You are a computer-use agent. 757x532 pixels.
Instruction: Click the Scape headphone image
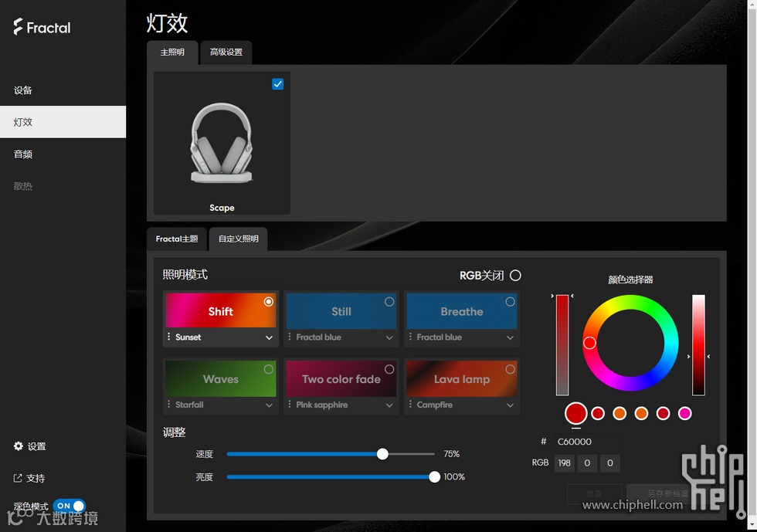tap(222, 143)
